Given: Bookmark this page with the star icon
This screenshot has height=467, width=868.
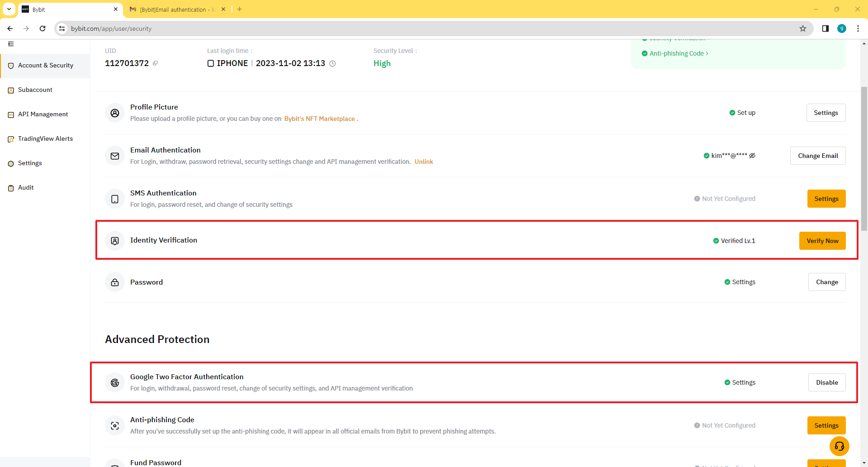Looking at the screenshot, I should click(x=803, y=29).
